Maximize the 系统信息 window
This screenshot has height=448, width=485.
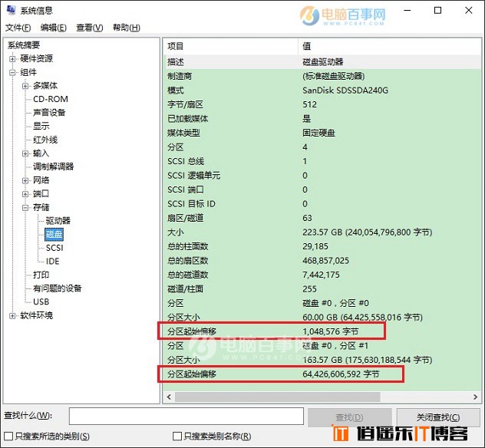[437, 11]
